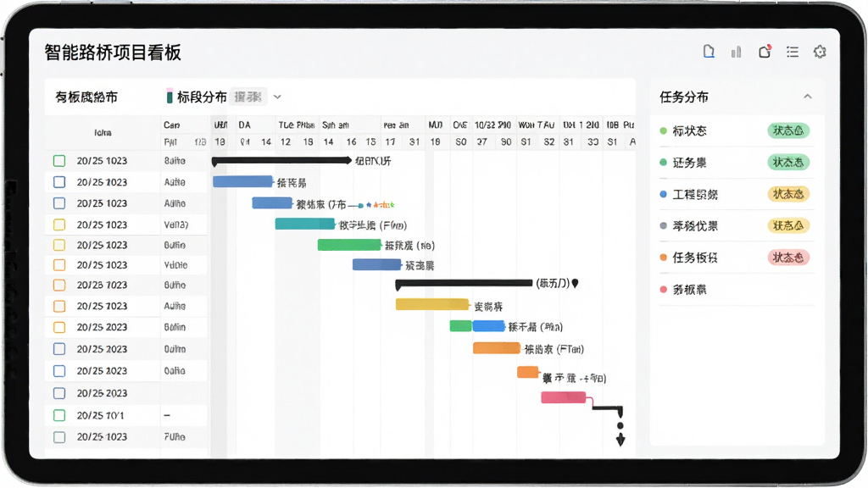Click the '20/25 10'1' date cell

[x=100, y=415]
